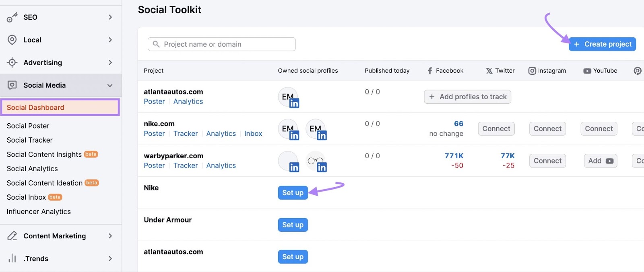Screen dimensions: 644x272
Task: Open blank LinkedIn avatar in warbyparker.com row
Action: pyautogui.click(x=289, y=162)
